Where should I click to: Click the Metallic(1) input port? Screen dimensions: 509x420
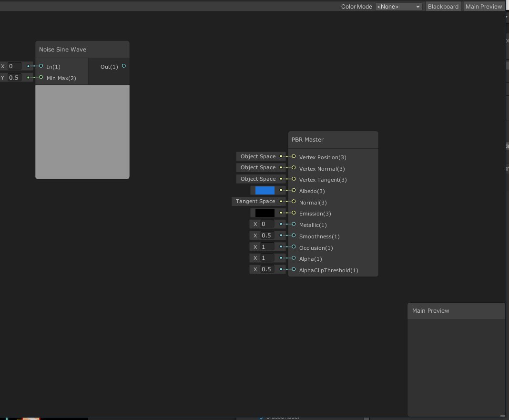294,224
